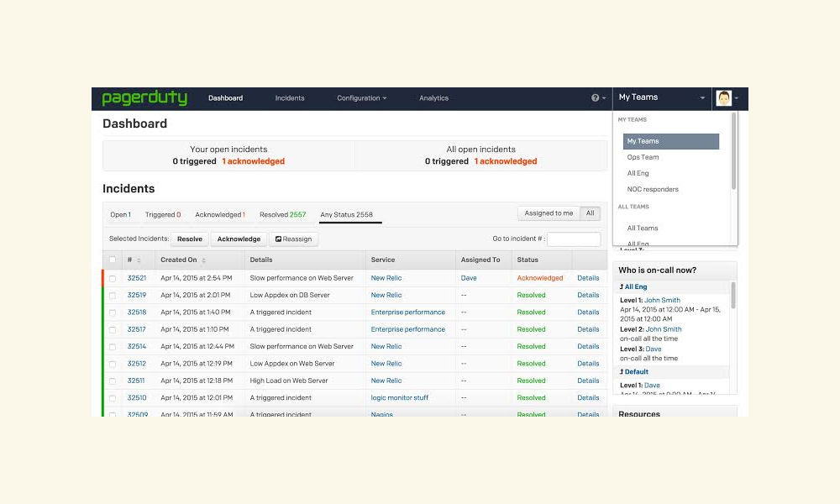Check the box for incident 32519

[113, 296]
